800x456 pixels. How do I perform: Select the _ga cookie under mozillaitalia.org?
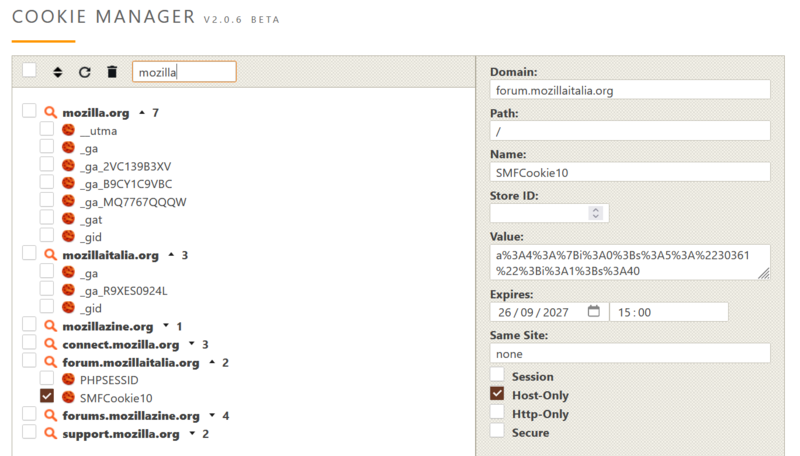(x=89, y=273)
